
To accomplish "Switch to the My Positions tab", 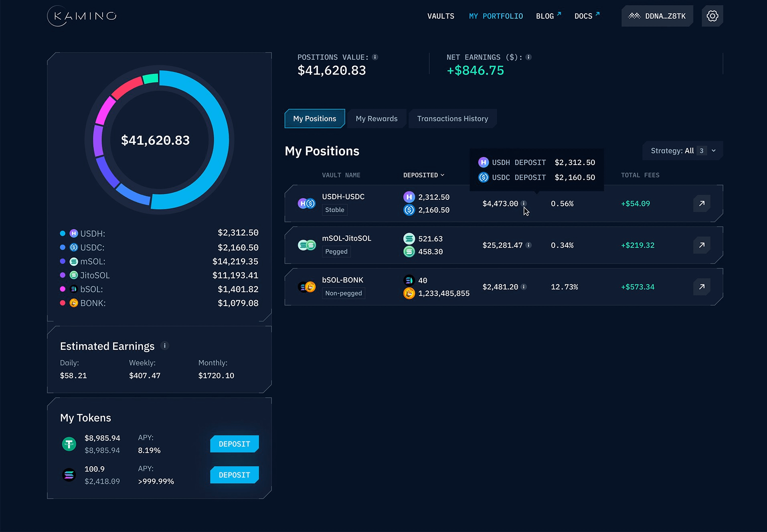I will coord(315,119).
